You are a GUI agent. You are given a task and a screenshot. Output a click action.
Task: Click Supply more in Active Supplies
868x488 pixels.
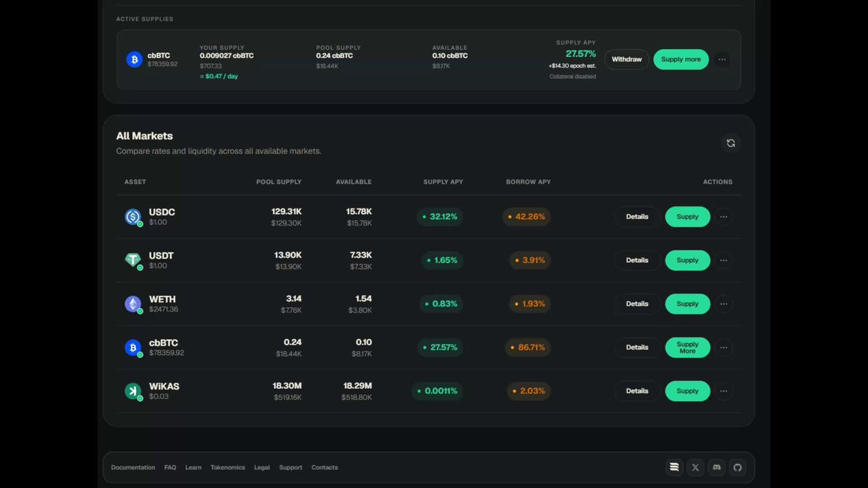pos(681,59)
